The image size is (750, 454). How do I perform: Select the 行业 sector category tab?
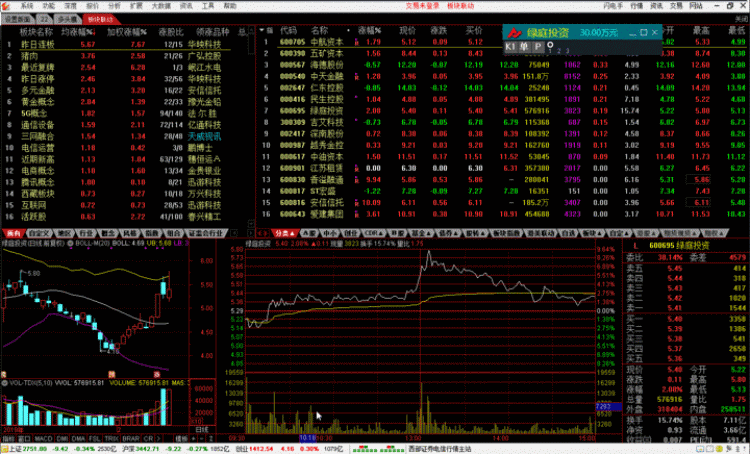pyautogui.click(x=86, y=233)
